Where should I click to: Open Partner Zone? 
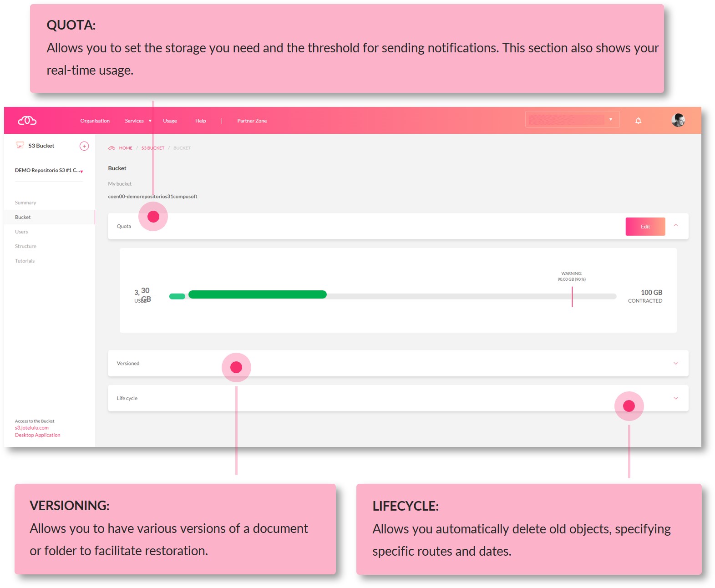click(252, 121)
